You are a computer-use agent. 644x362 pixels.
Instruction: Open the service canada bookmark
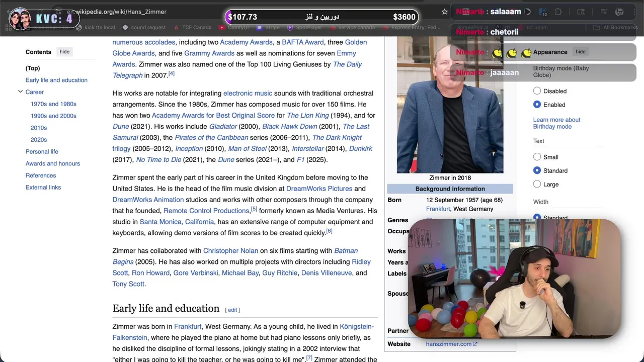pos(352,28)
